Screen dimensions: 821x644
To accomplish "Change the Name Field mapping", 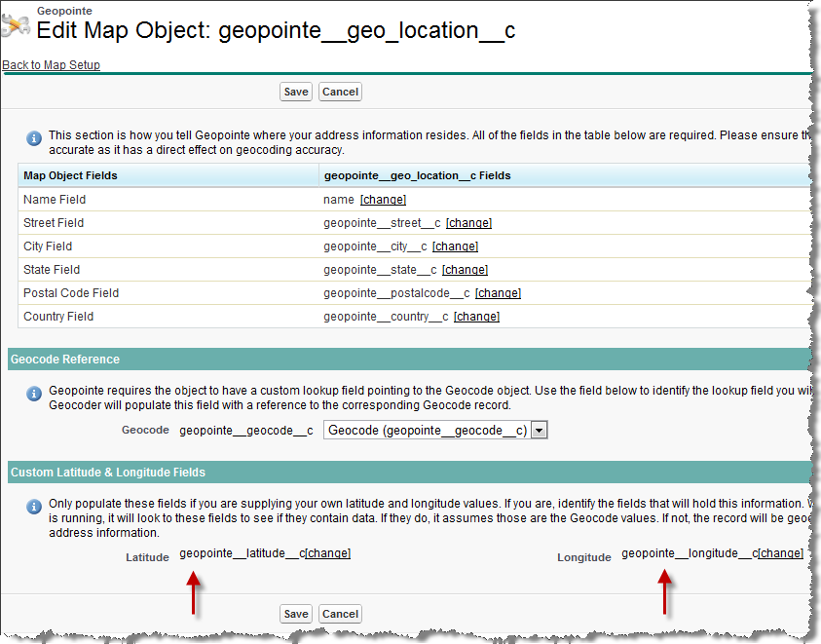I will coord(384,200).
